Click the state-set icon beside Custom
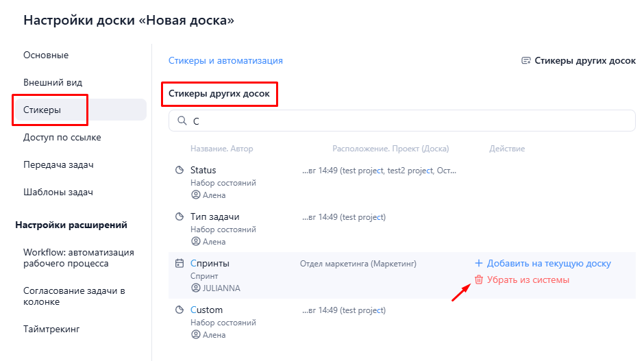 point(179,310)
